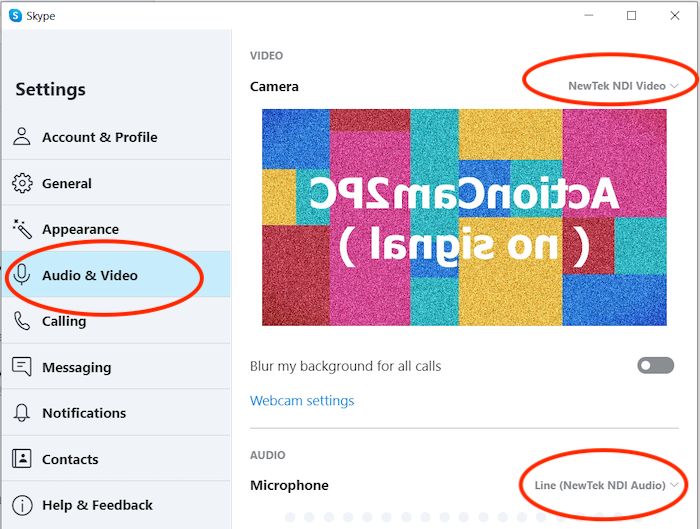Go to Account & Profile settings label
This screenshot has width=700, height=529.
[100, 137]
